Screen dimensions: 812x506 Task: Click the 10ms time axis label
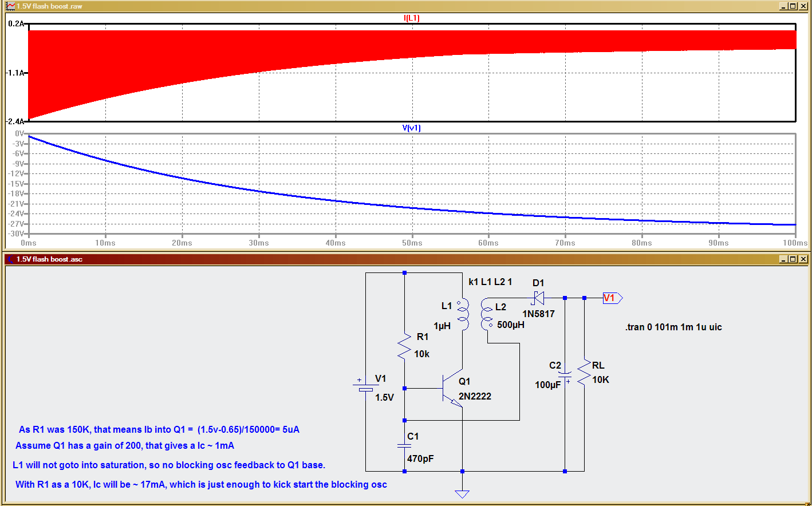pos(105,243)
